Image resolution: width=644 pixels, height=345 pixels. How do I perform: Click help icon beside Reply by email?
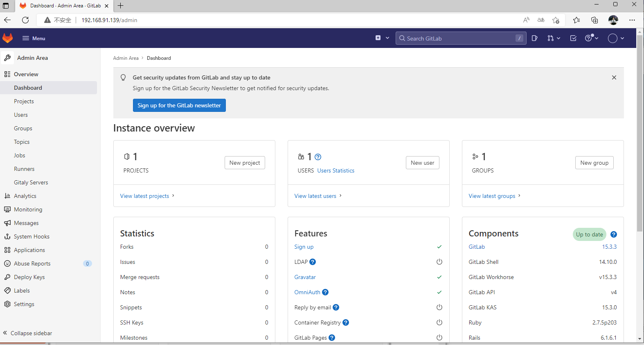point(336,307)
